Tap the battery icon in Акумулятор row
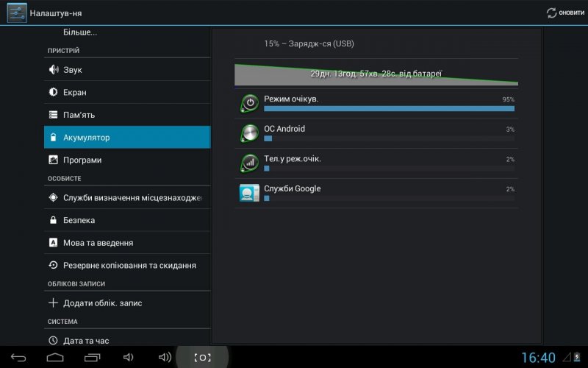Screen dimensions: 588x368 [53, 137]
